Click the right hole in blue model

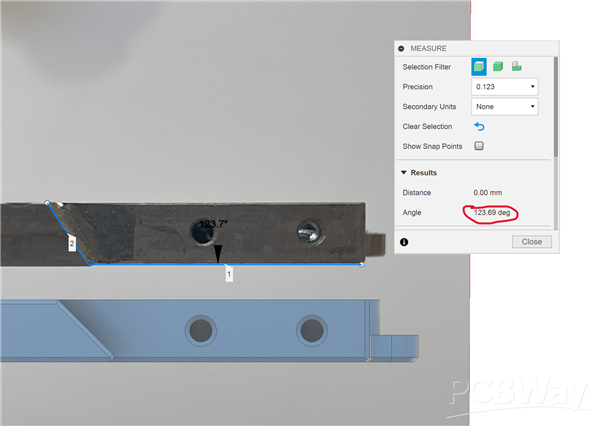tap(311, 328)
